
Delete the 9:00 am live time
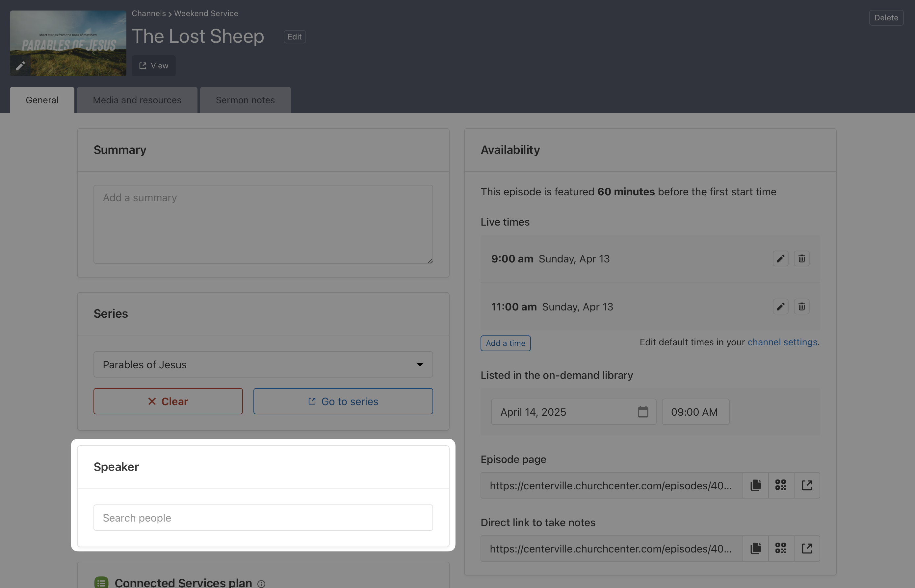[801, 258]
